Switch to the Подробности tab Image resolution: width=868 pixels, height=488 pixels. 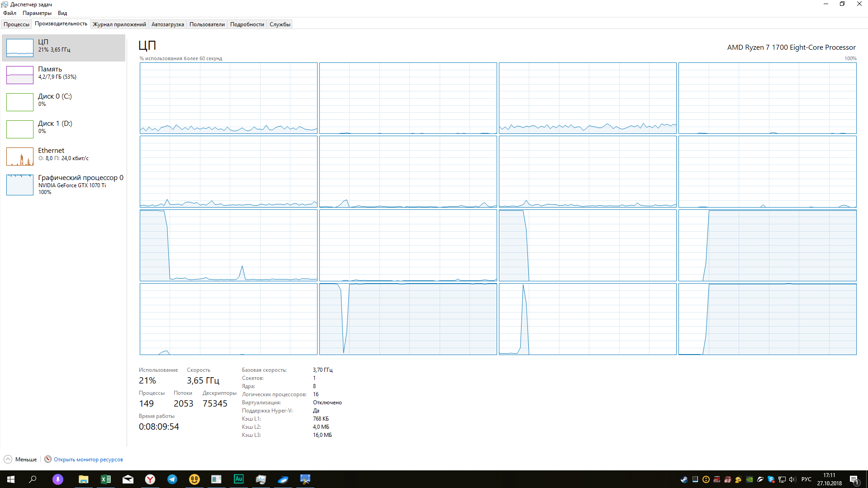[247, 24]
